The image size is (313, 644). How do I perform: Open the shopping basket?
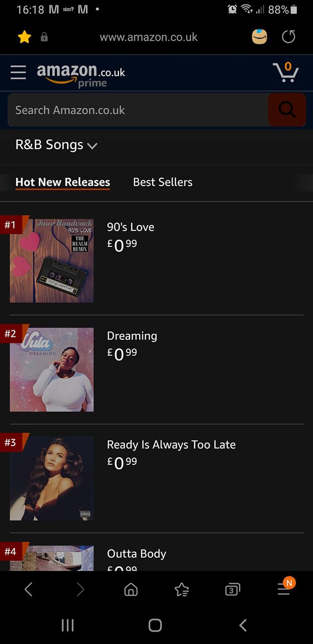[286, 72]
